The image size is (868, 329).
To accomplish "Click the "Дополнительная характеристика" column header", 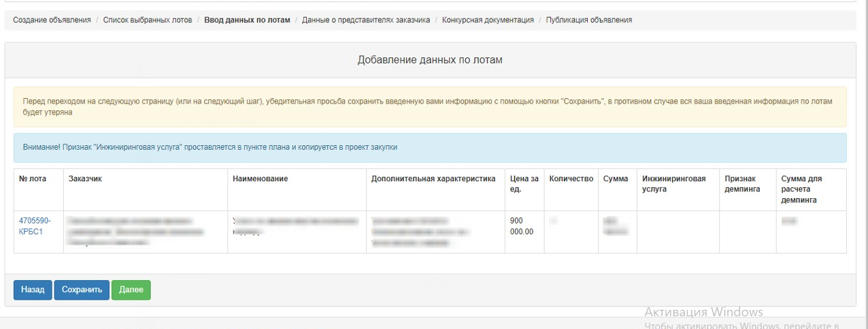I will pyautogui.click(x=433, y=179).
